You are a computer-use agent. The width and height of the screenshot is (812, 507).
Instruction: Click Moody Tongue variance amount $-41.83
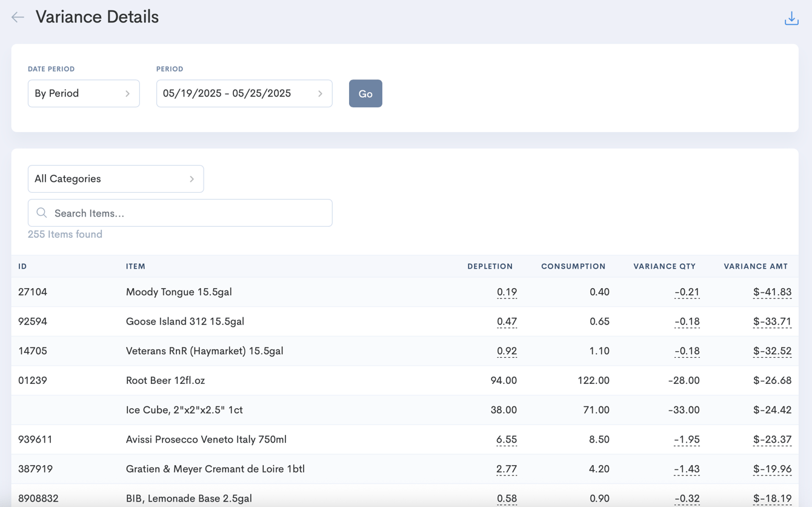pyautogui.click(x=772, y=292)
